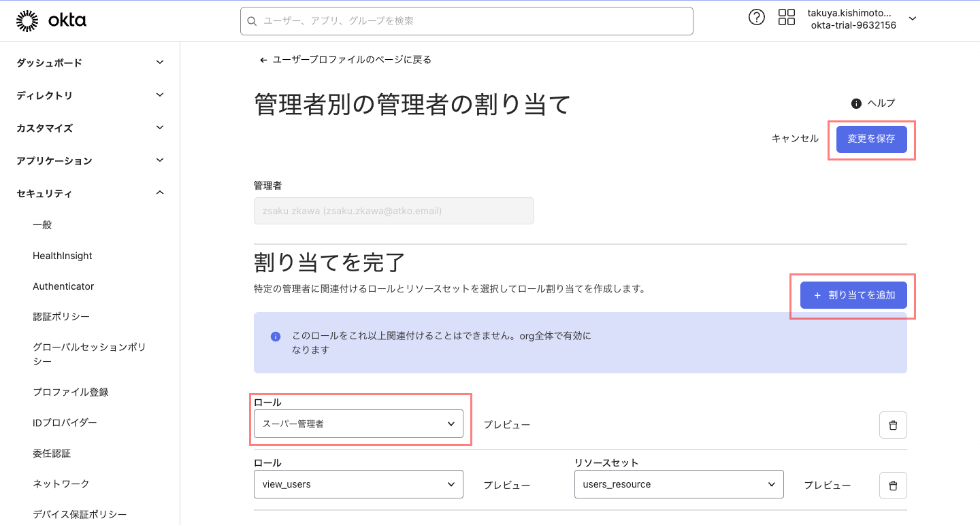Delete view_users assignment via trash icon
This screenshot has width=980, height=525.
point(893,485)
